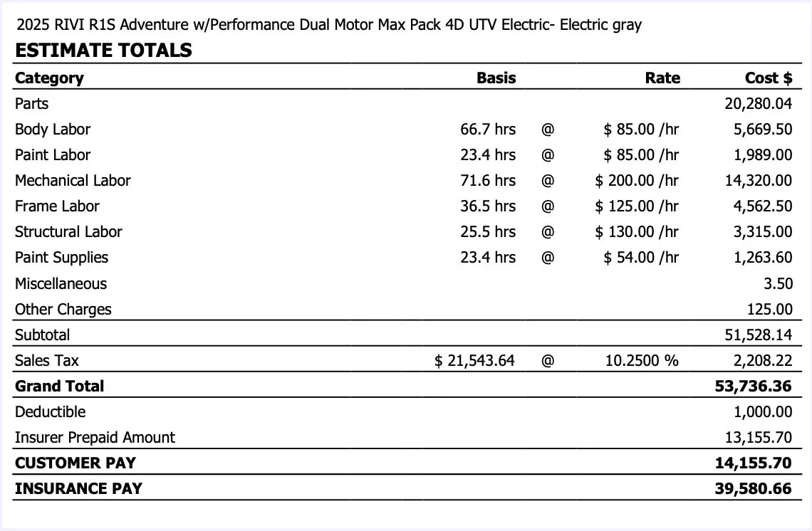
Task: Select the Frame Labor cost 4,562.50
Action: [763, 206]
